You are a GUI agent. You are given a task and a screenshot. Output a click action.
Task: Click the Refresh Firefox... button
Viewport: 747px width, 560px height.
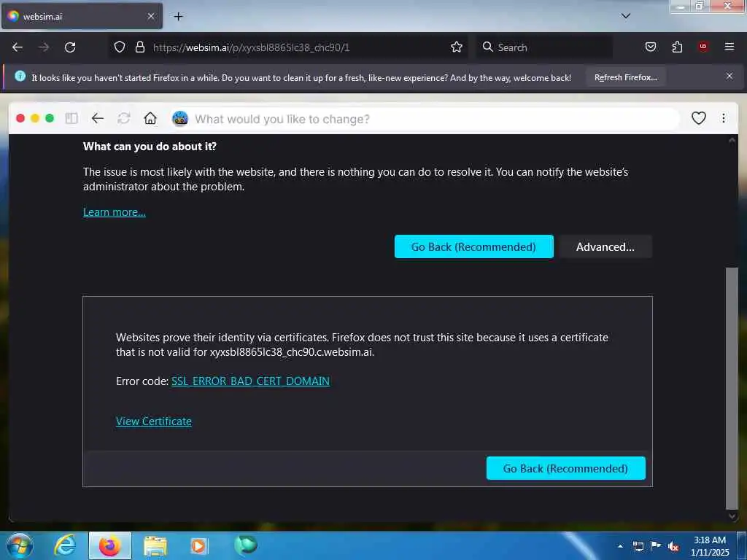click(x=625, y=77)
